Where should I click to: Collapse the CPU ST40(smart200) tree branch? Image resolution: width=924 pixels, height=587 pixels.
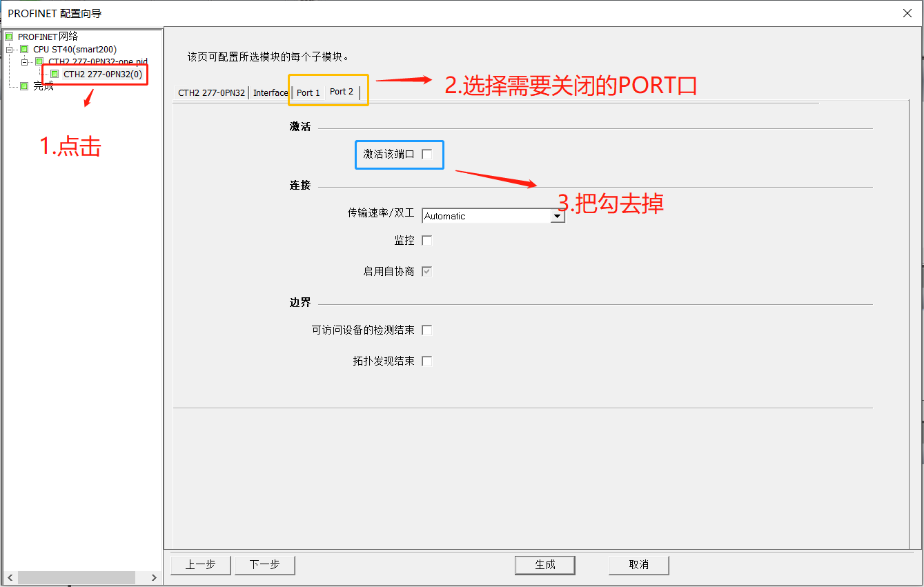10,49
